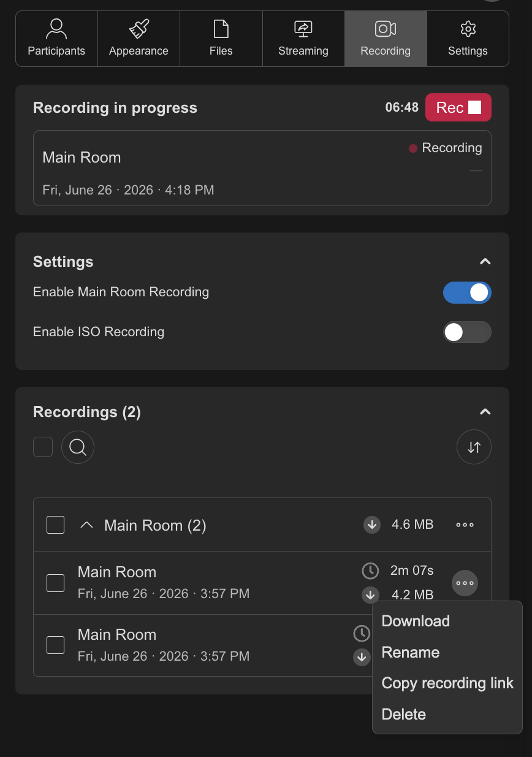Switch to the Files tab

[221, 38]
